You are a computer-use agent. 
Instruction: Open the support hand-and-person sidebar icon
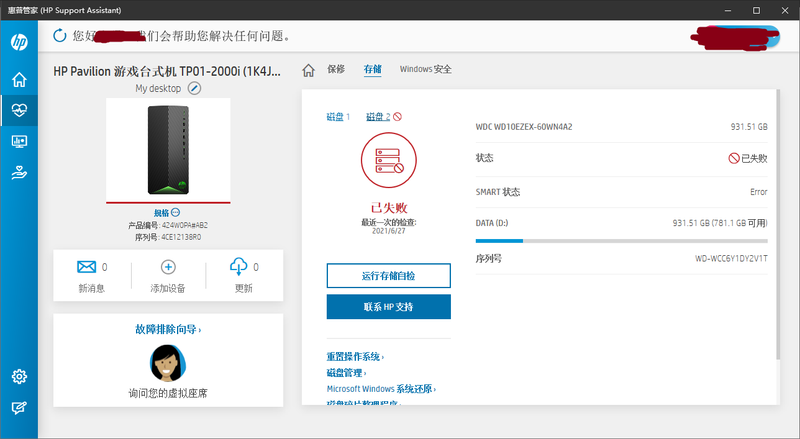pyautogui.click(x=19, y=173)
